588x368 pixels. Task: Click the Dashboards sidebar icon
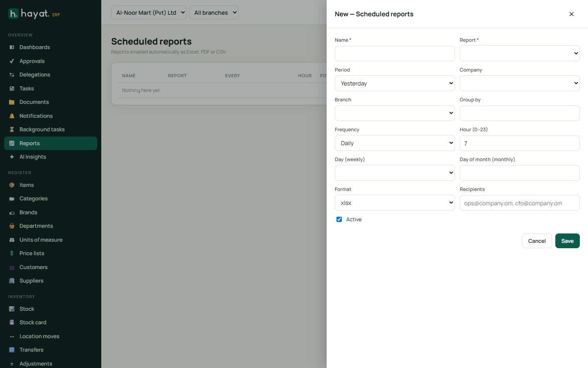point(12,47)
